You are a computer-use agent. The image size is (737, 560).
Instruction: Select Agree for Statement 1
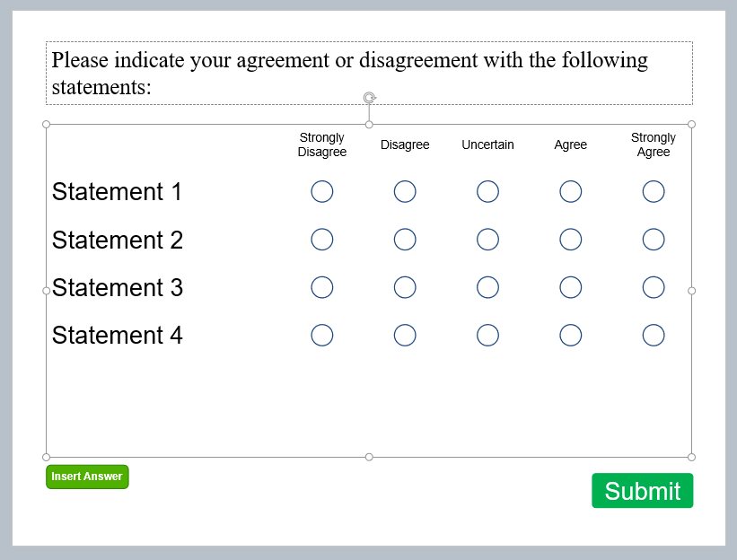tap(571, 192)
